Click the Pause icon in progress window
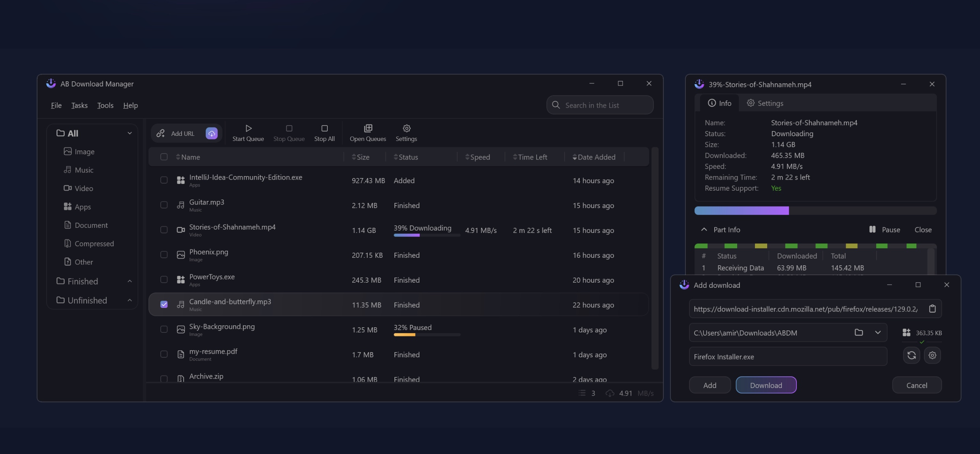This screenshot has height=454, width=980. pyautogui.click(x=873, y=229)
